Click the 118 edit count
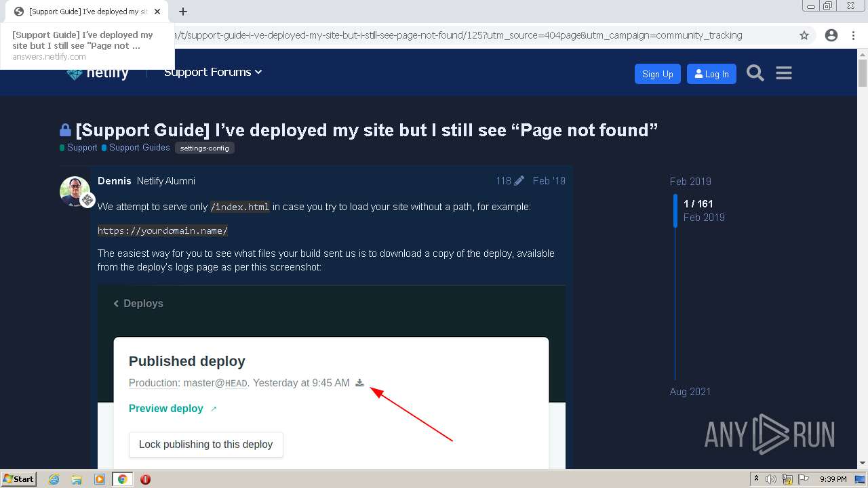The width and height of the screenshot is (868, 488). point(503,181)
